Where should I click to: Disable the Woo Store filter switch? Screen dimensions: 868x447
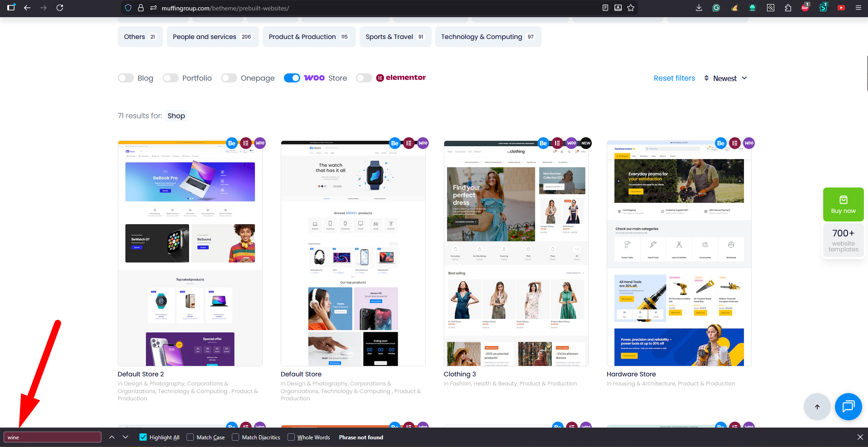pos(292,78)
